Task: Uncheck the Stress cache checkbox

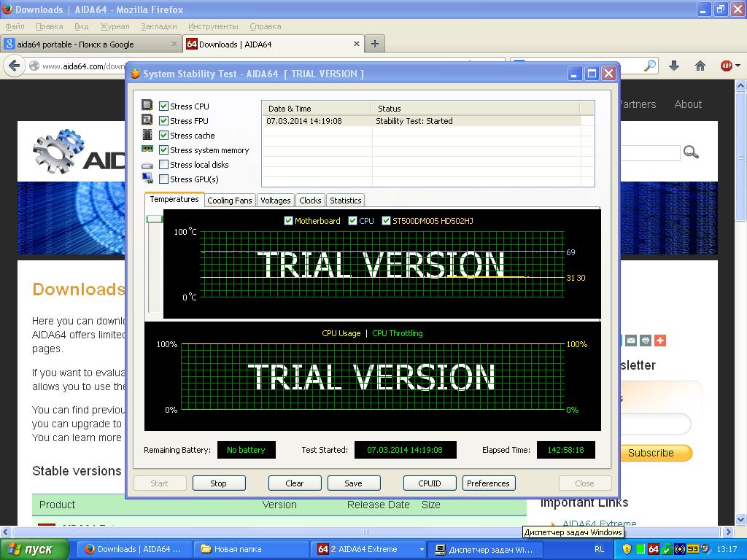Action: coord(163,135)
